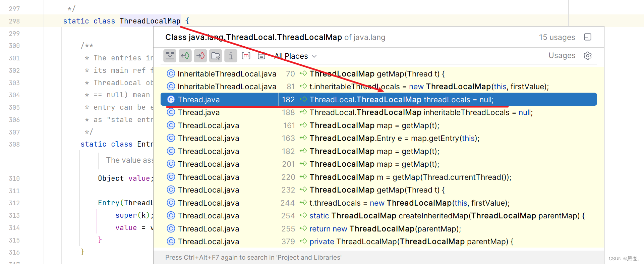The width and height of the screenshot is (644, 264).
Task: Click class icon of InheritableThreadLocal.java line 81
Action: [x=171, y=86]
